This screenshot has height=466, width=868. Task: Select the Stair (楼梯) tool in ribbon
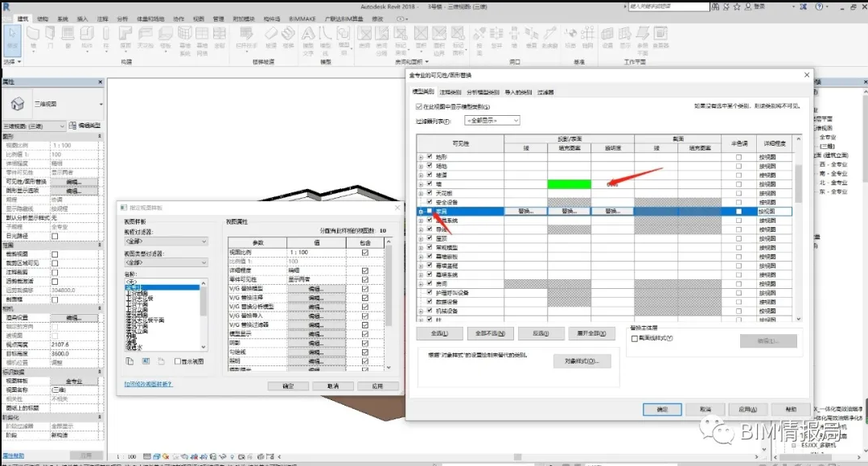click(x=289, y=38)
